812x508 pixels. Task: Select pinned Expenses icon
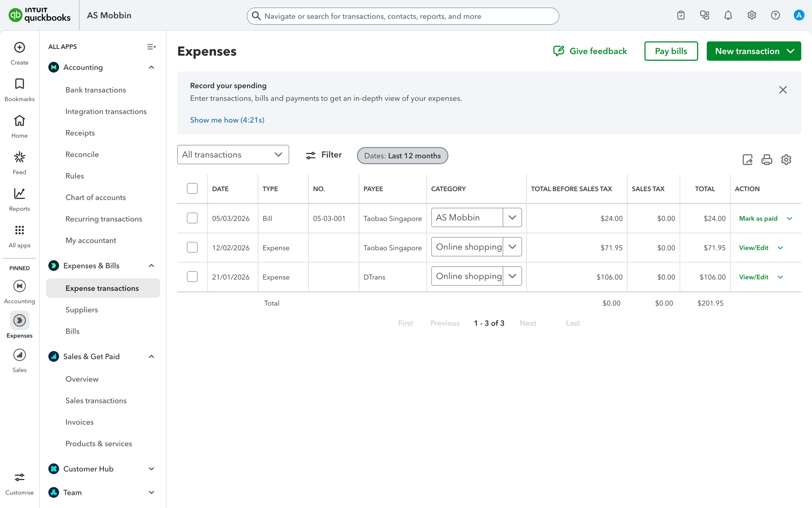click(x=19, y=320)
